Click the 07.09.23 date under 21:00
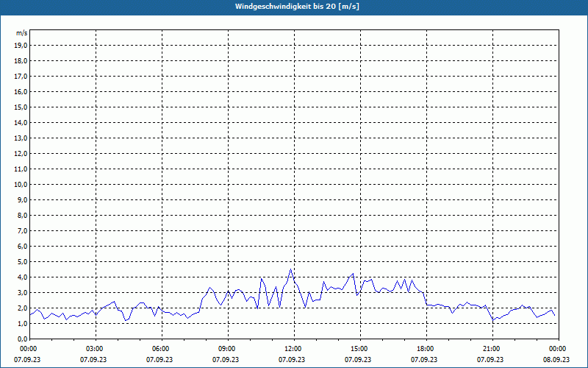The width and height of the screenshot is (588, 368). tap(490, 360)
